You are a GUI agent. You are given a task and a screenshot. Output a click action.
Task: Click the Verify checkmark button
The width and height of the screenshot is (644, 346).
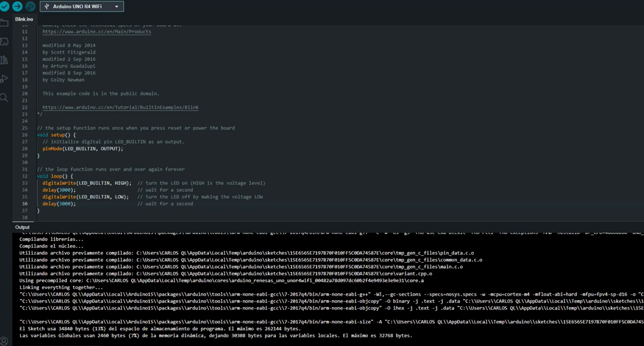[5, 6]
